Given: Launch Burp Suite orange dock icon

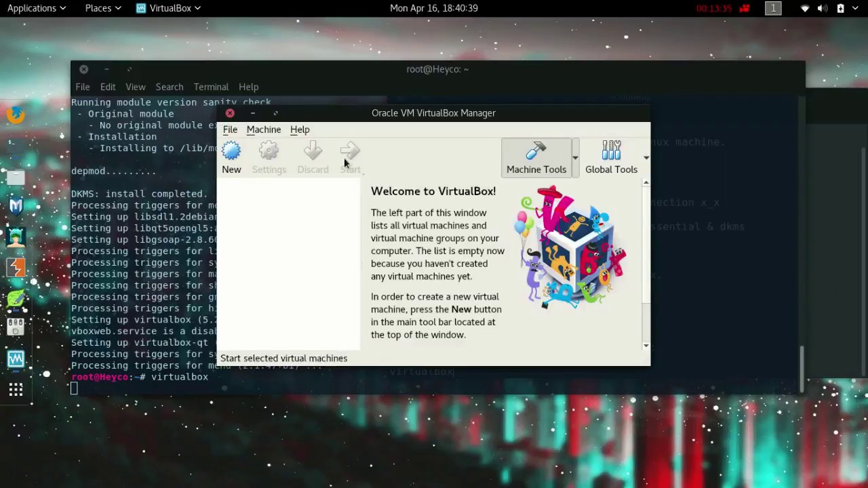Looking at the screenshot, I should [x=16, y=268].
